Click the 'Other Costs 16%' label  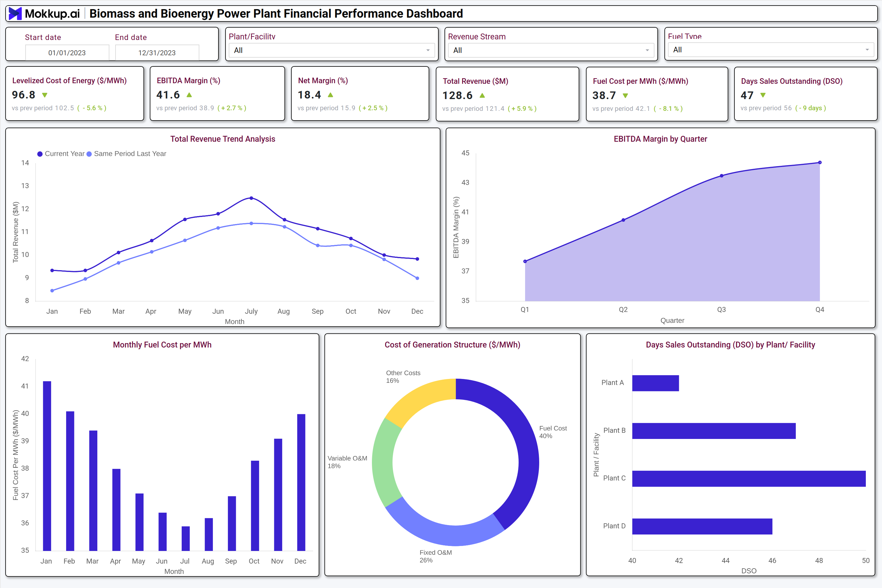click(x=403, y=377)
